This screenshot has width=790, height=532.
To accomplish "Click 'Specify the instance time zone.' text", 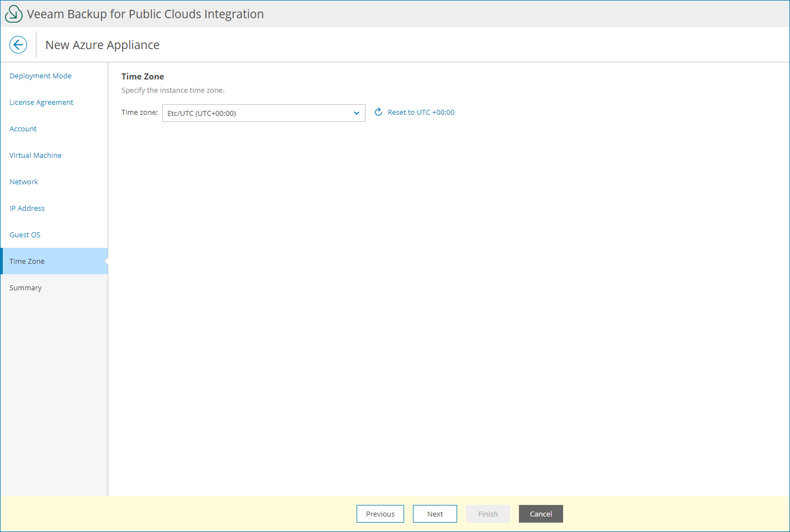I will pos(173,90).
